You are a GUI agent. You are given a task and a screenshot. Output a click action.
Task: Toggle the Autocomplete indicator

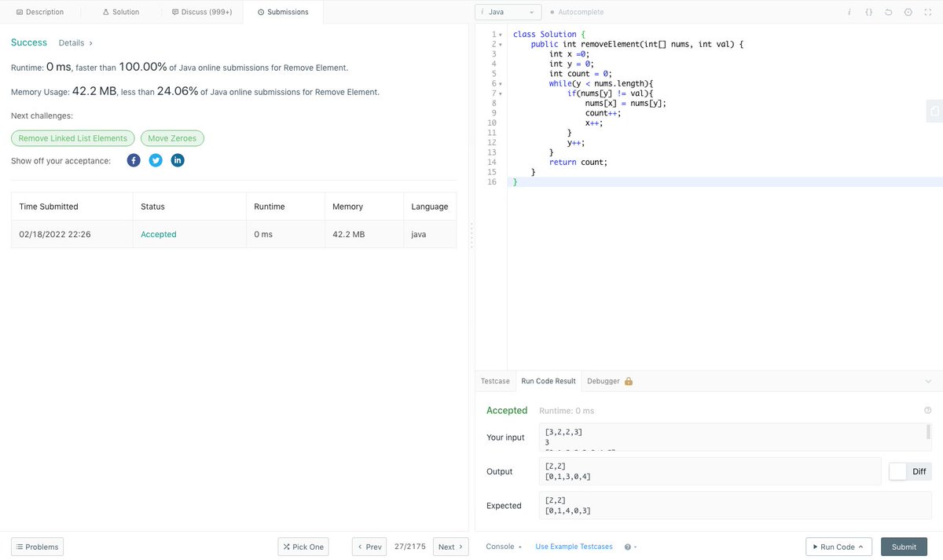point(577,13)
